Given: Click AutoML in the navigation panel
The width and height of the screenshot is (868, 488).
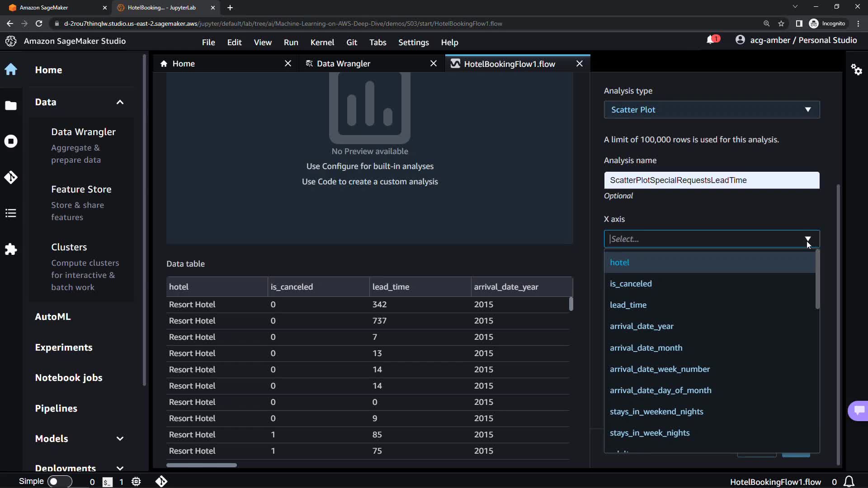Looking at the screenshot, I should point(53,317).
